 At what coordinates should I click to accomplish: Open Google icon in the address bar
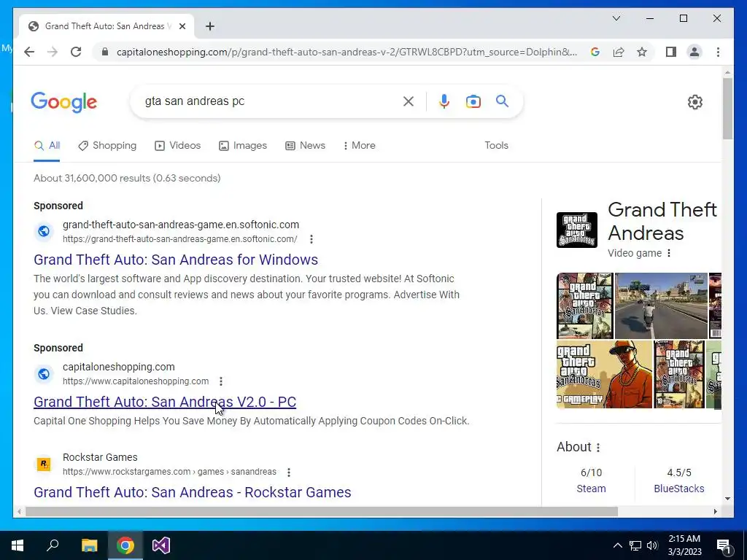pos(595,52)
